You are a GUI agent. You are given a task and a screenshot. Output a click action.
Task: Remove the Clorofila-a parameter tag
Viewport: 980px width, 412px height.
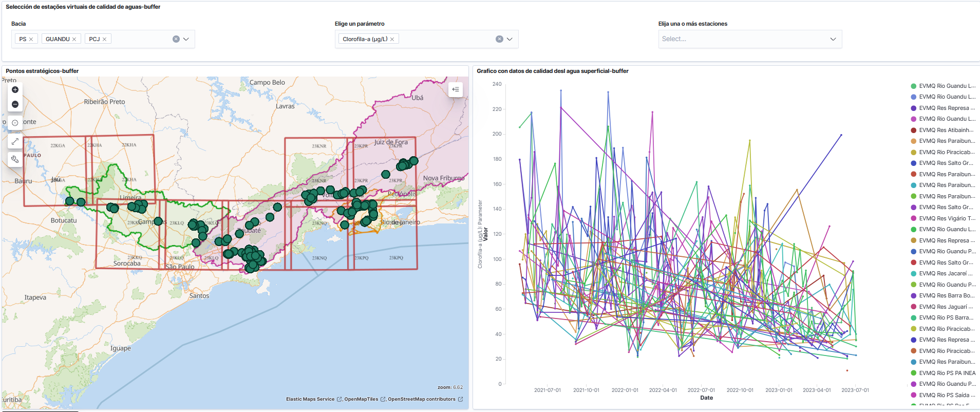pos(392,39)
